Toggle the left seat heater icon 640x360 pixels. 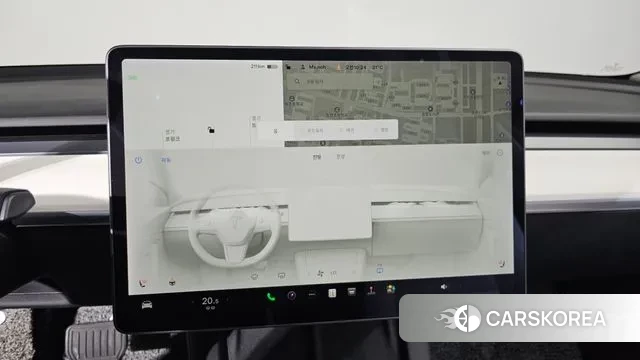(x=142, y=283)
